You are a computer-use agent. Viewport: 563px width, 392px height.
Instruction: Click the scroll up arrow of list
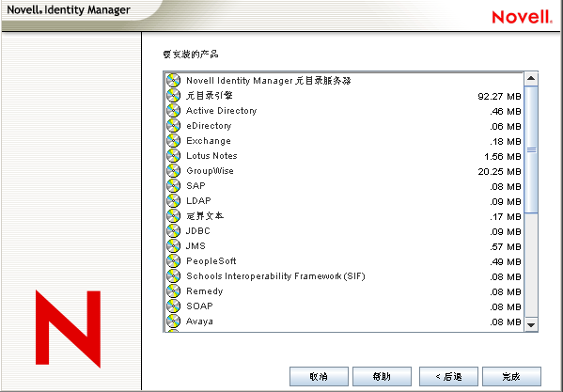pyautogui.click(x=531, y=79)
